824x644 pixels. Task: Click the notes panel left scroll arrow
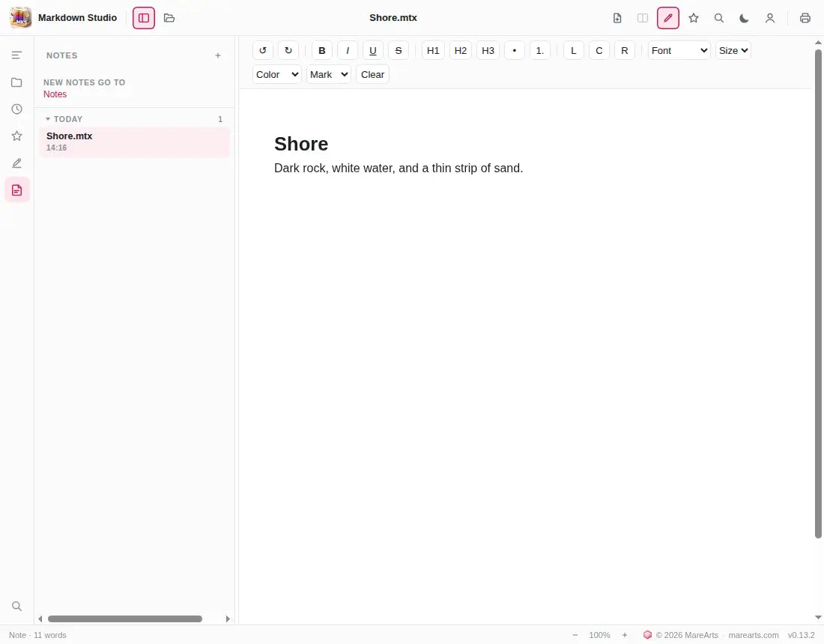click(x=40, y=619)
